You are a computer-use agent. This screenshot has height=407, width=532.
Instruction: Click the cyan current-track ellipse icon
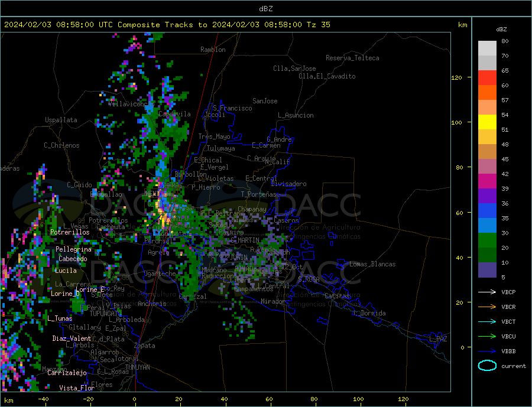(x=487, y=366)
